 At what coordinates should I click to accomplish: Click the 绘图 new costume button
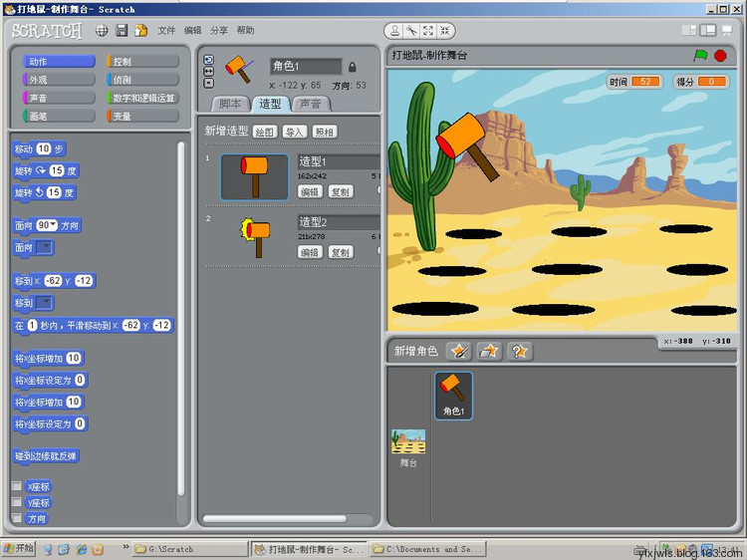pyautogui.click(x=265, y=132)
